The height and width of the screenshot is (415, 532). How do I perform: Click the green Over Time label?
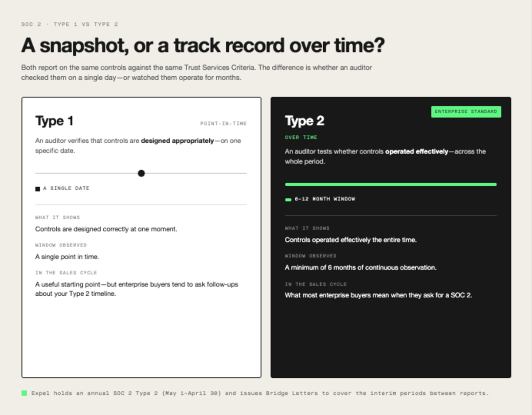pos(301,137)
